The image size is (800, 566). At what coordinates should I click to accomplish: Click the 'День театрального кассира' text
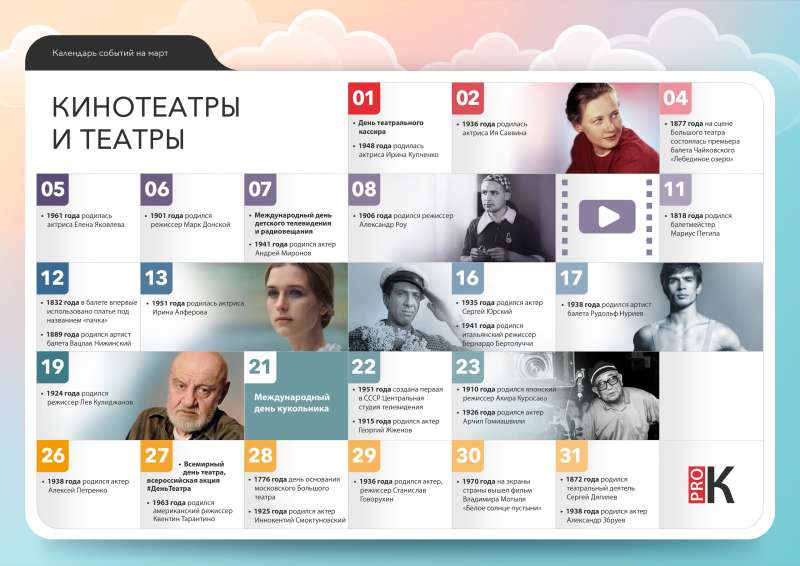(391, 127)
